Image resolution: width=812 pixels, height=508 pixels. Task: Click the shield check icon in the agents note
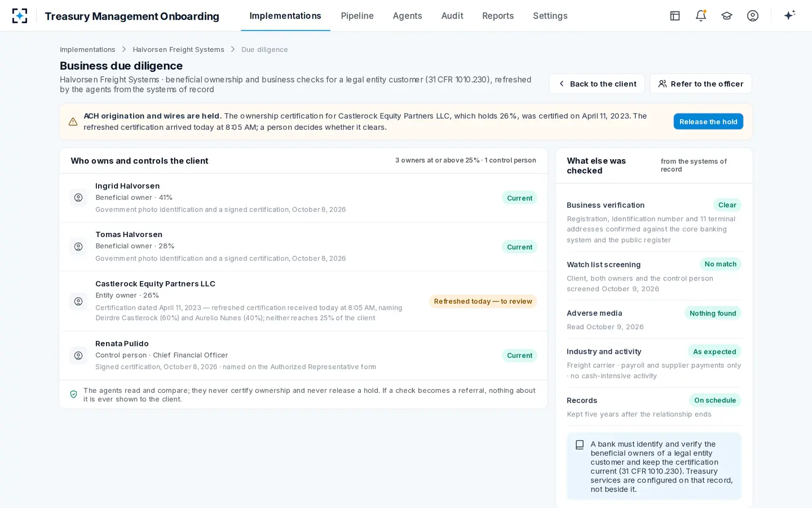[73, 395]
